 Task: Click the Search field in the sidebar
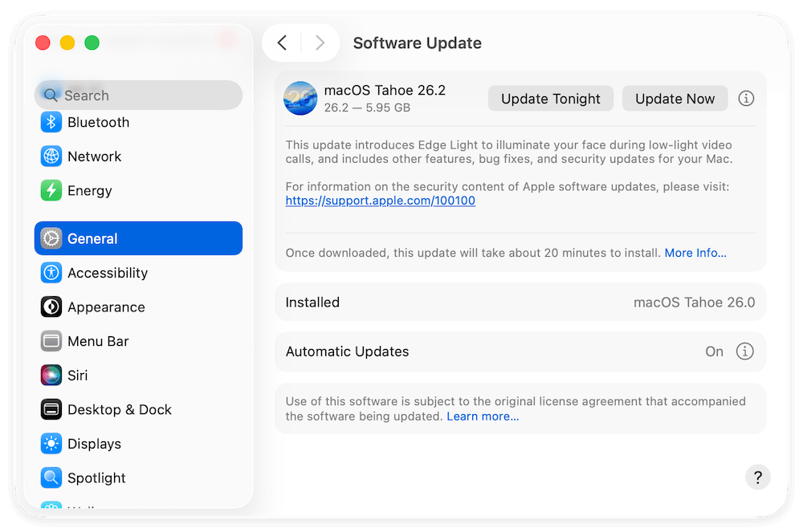138,95
